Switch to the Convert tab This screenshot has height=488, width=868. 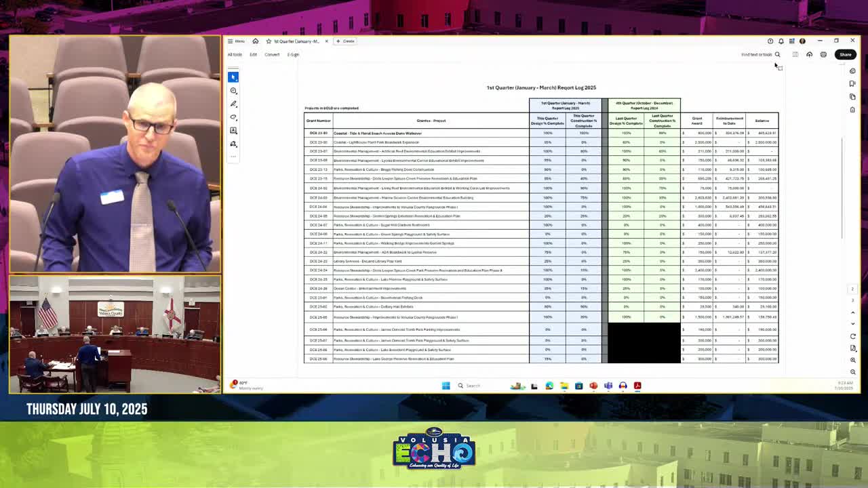[x=272, y=54]
